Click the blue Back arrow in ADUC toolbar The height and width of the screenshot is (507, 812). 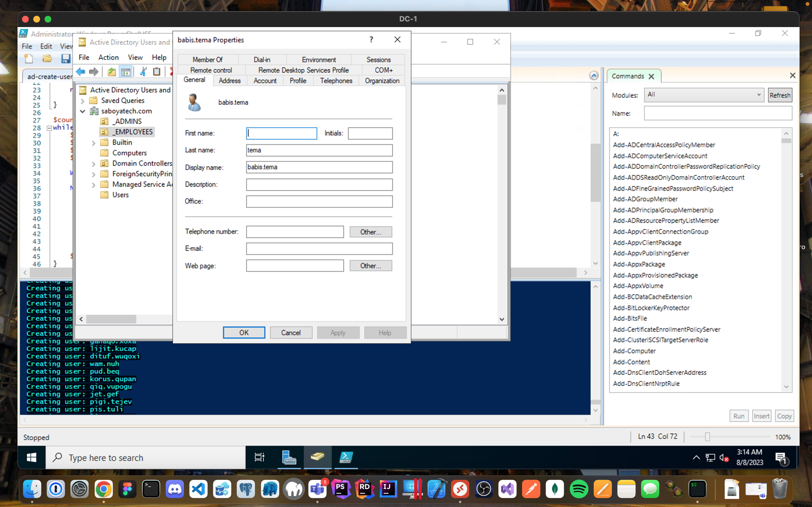tap(80, 71)
